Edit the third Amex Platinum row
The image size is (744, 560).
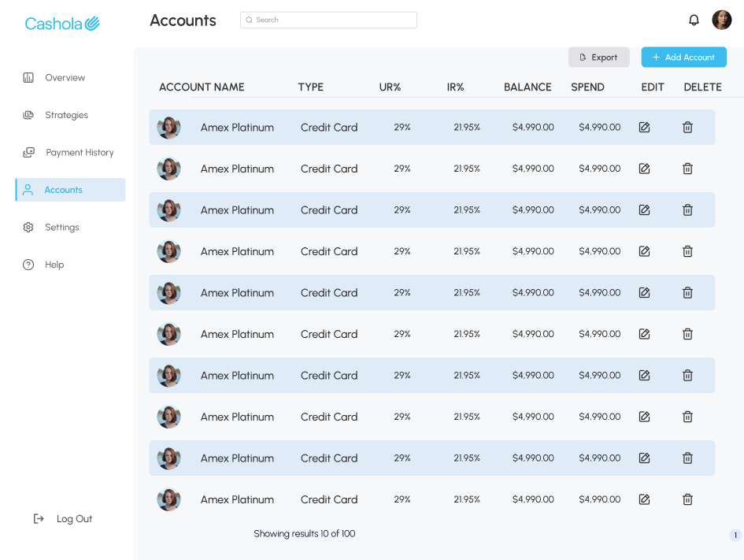click(x=644, y=210)
